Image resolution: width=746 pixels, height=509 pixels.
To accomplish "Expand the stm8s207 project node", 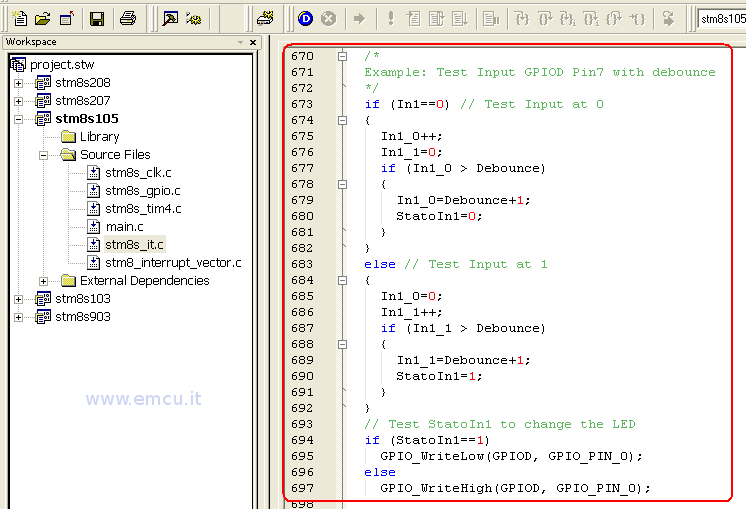I will (x=18, y=101).
